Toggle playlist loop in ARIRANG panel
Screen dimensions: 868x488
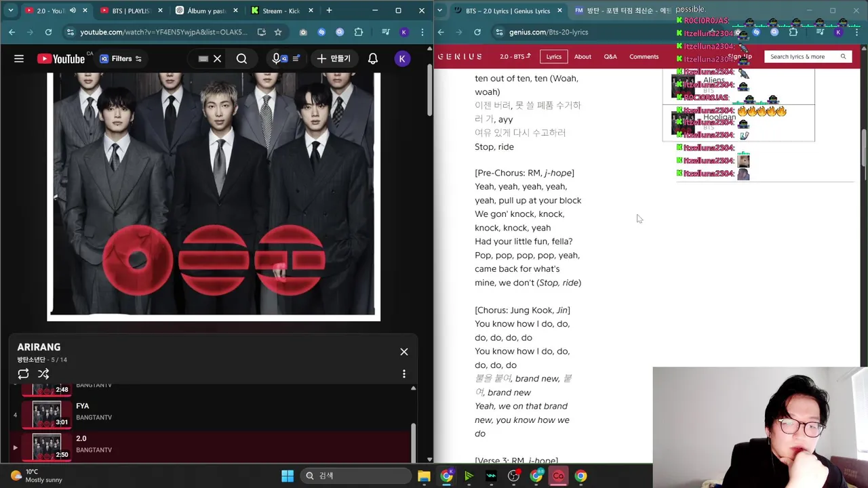coord(23,374)
